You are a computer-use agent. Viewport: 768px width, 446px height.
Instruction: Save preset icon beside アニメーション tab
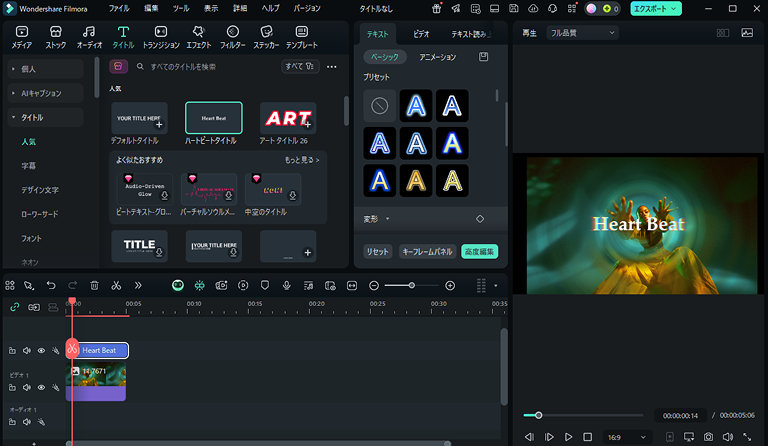(483, 57)
